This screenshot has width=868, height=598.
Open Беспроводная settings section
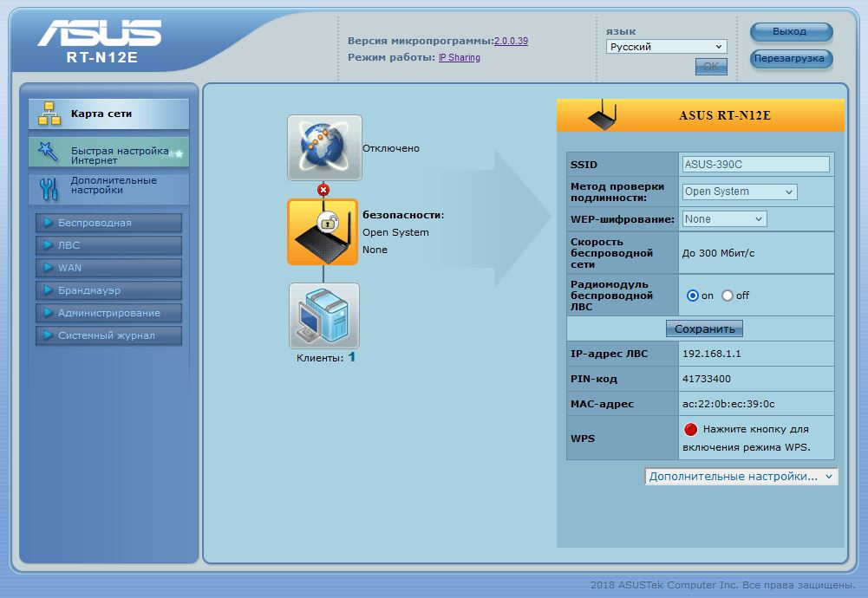[109, 223]
